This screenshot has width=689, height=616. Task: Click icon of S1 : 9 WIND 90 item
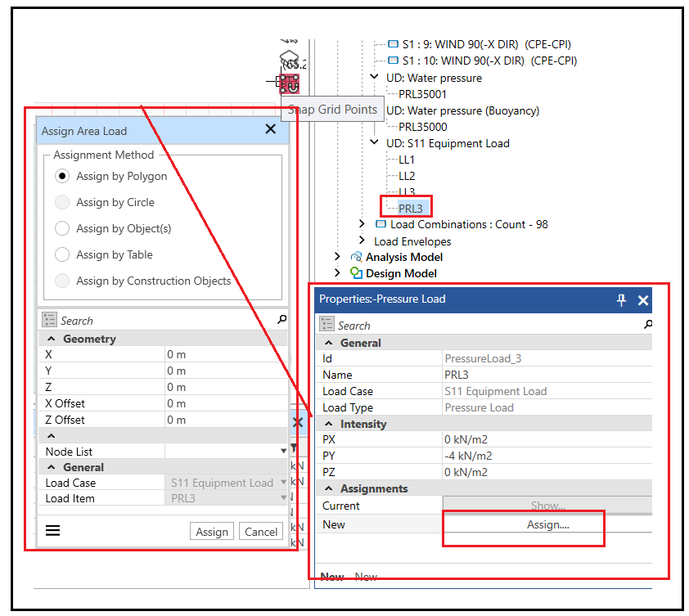coord(393,43)
